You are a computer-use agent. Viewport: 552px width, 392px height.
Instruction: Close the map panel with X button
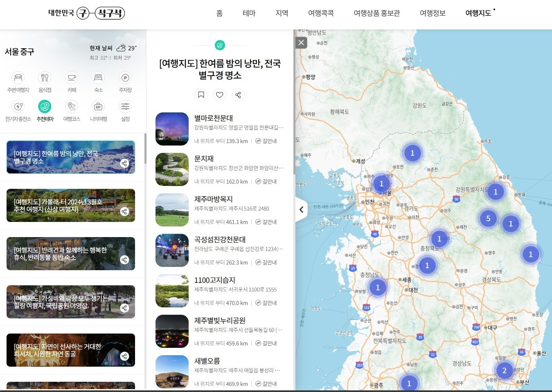click(301, 43)
